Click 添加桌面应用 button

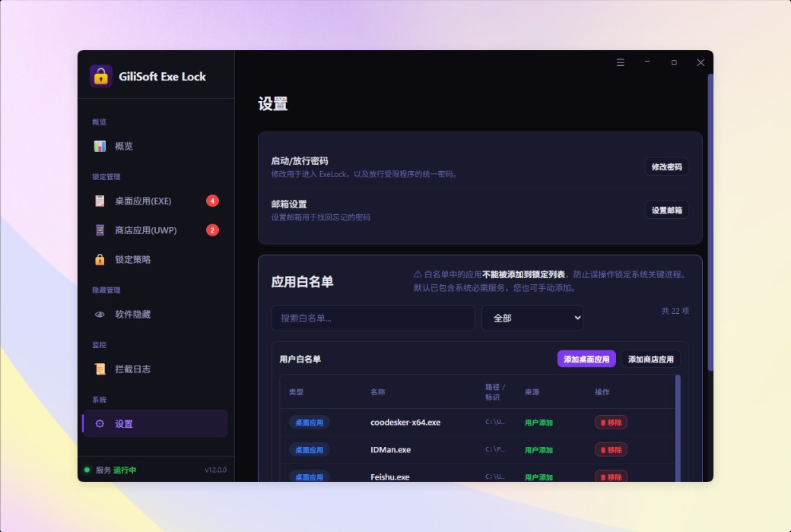point(586,359)
